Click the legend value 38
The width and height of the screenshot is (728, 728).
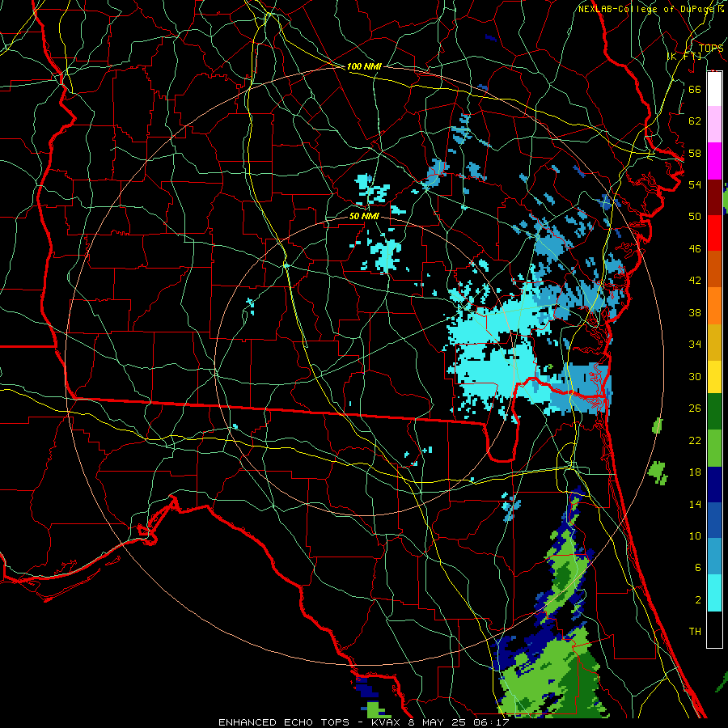pos(695,312)
